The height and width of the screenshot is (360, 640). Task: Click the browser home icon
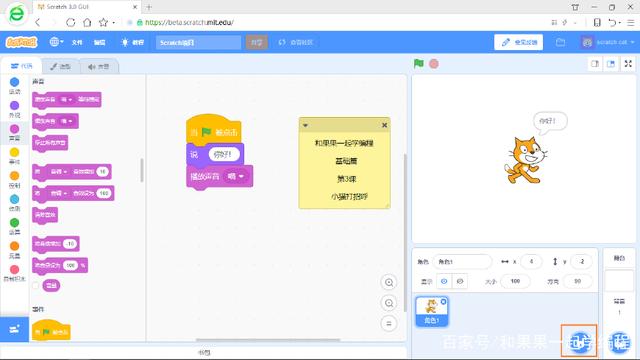click(87, 22)
